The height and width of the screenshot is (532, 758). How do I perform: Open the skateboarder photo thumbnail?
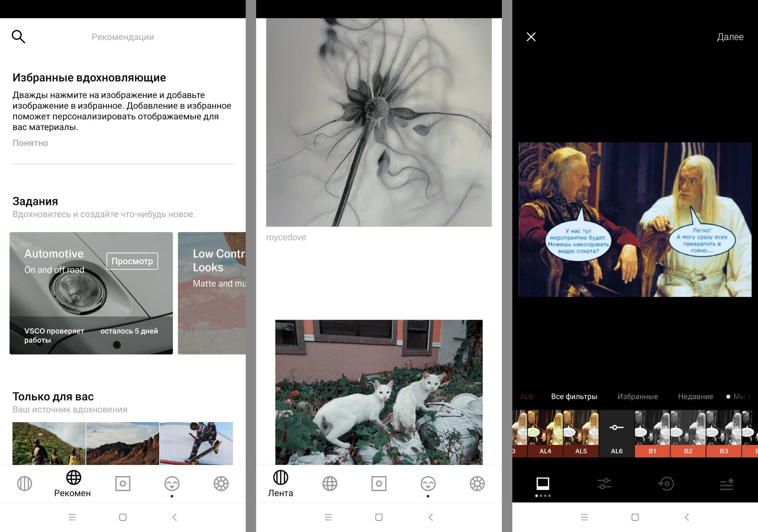click(x=196, y=443)
